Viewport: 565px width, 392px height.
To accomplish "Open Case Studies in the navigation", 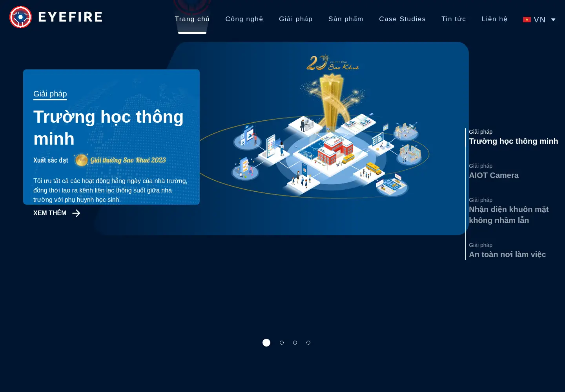I will pyautogui.click(x=402, y=19).
